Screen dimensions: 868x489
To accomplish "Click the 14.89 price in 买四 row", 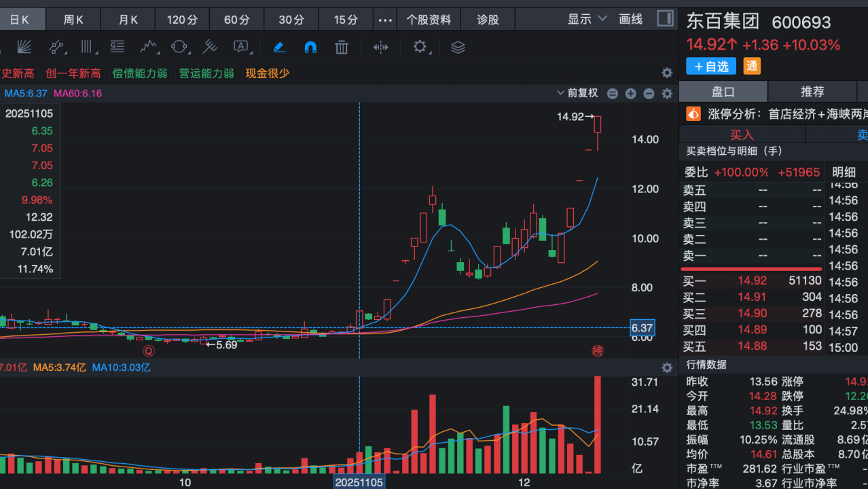I will point(753,329).
